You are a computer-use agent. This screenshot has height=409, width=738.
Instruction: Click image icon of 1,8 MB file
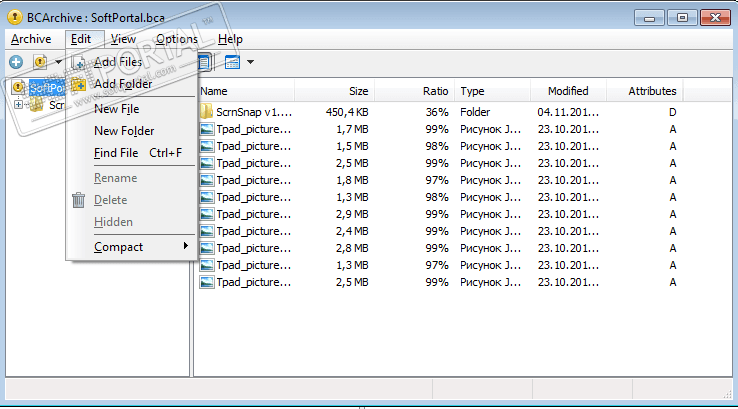(207, 180)
